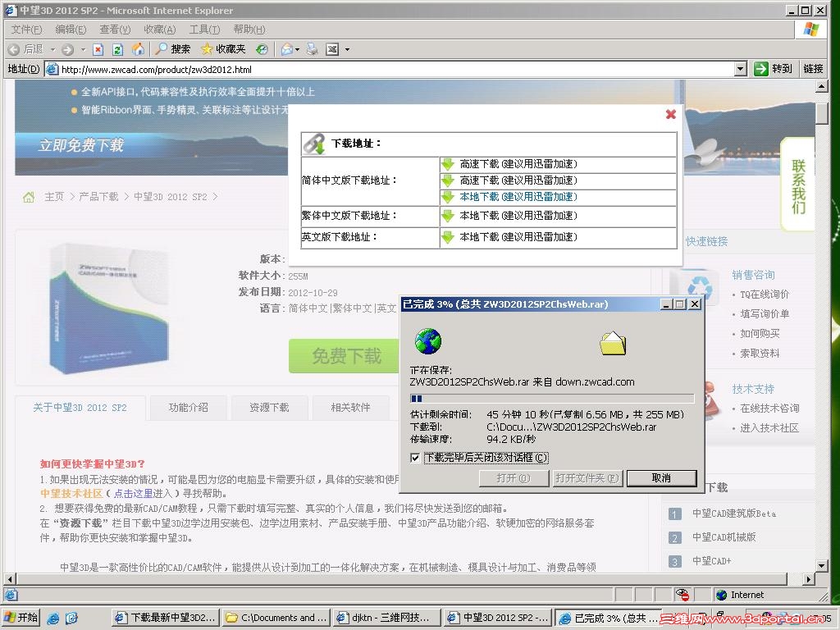840x630 pixels.
Task: Open 填写询价单 link
Action: coord(765,314)
